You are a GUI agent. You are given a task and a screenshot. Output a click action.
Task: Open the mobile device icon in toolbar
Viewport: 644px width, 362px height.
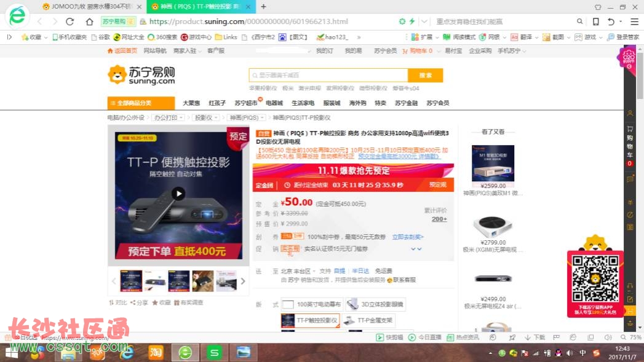tap(595, 22)
